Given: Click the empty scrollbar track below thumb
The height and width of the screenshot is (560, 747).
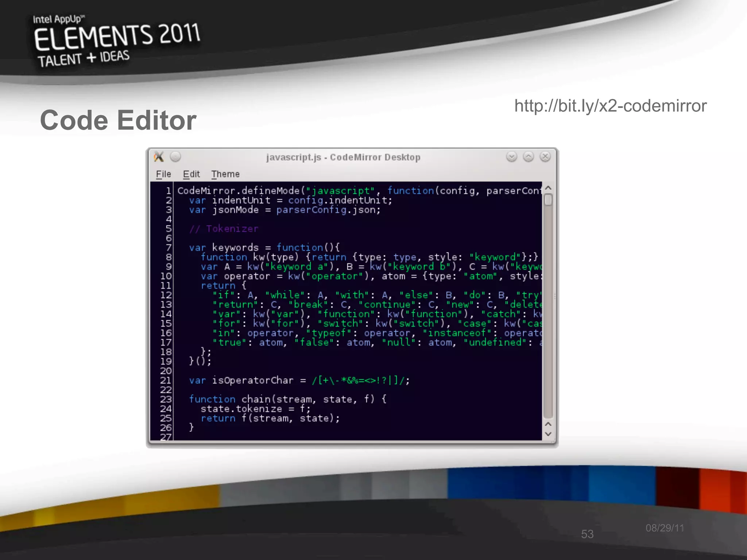Looking at the screenshot, I should (x=548, y=310).
